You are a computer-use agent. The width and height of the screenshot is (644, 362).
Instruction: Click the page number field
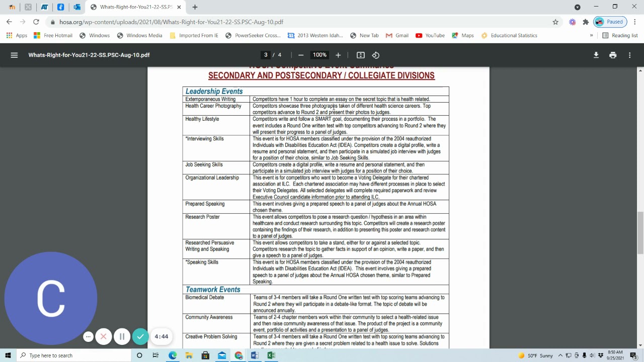click(266, 55)
